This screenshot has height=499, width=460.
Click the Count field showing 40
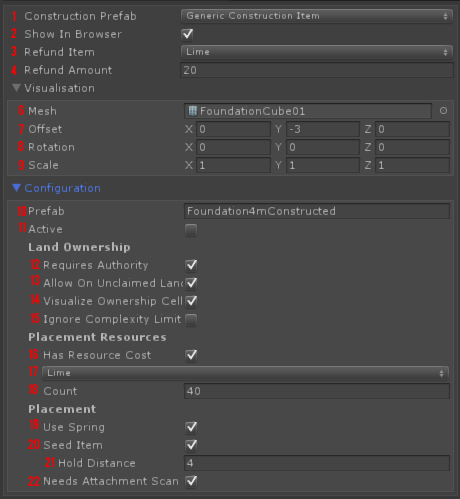coord(317,391)
